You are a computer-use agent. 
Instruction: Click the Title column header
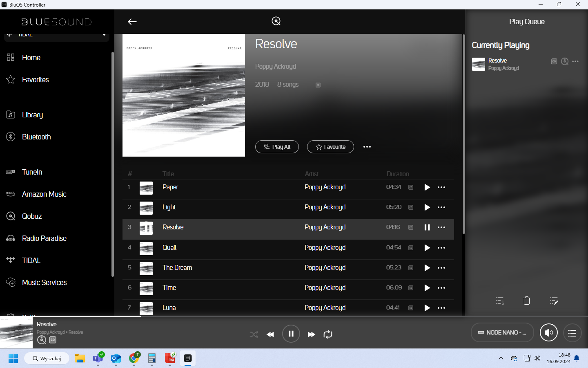click(x=168, y=174)
